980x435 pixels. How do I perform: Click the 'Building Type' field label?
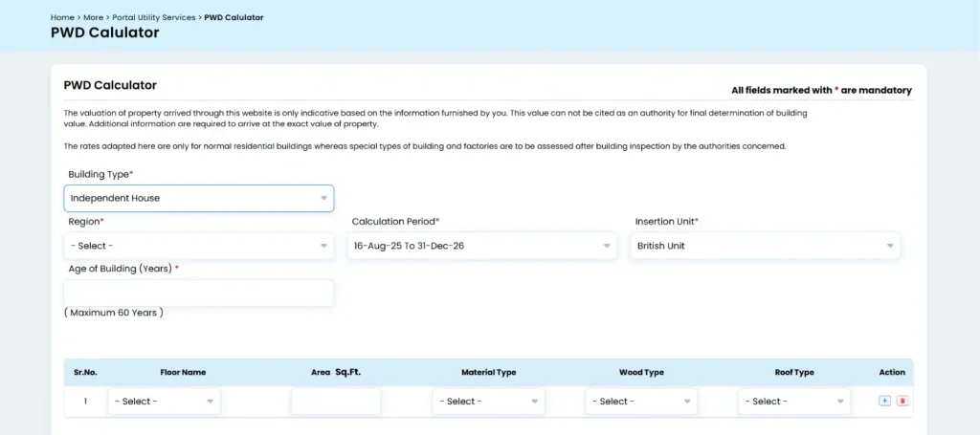[100, 174]
